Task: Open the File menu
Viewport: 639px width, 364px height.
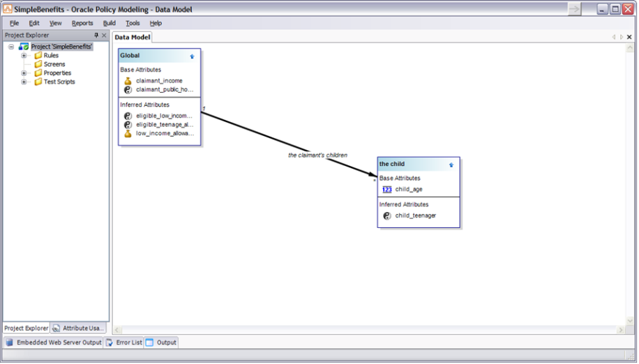Action: (x=14, y=23)
